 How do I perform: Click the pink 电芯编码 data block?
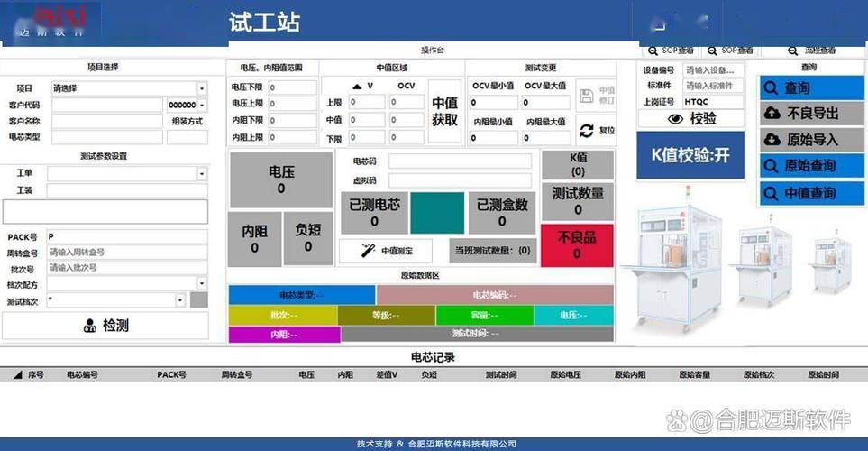tap(495, 295)
